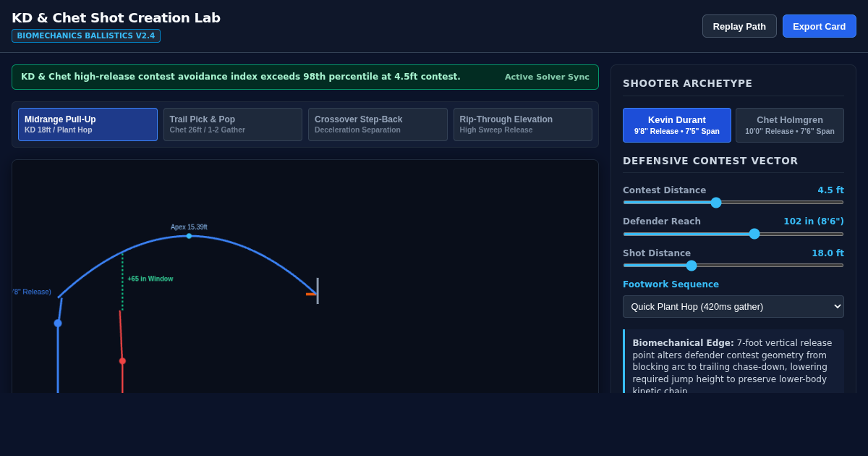Click the Replay Path button
This screenshot has width=868, height=456.
739,26
